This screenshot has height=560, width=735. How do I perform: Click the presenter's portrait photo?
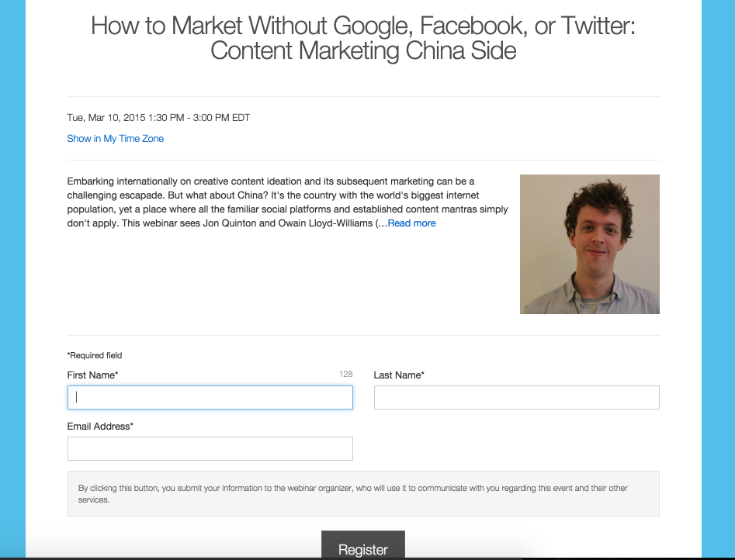(x=590, y=244)
